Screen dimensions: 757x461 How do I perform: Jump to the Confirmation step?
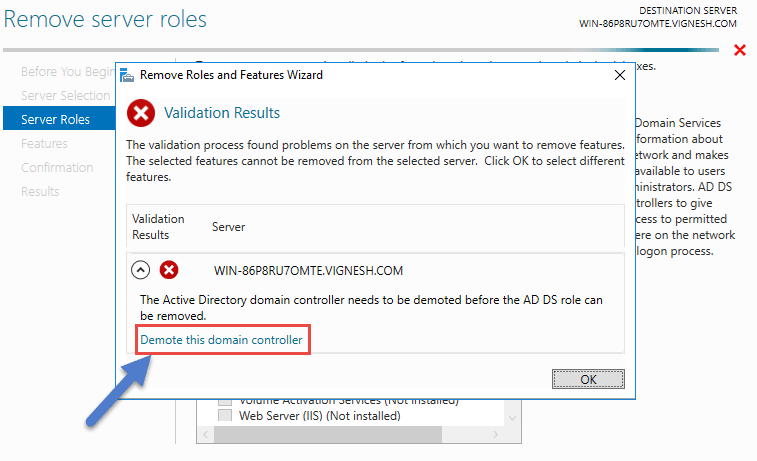point(57,167)
